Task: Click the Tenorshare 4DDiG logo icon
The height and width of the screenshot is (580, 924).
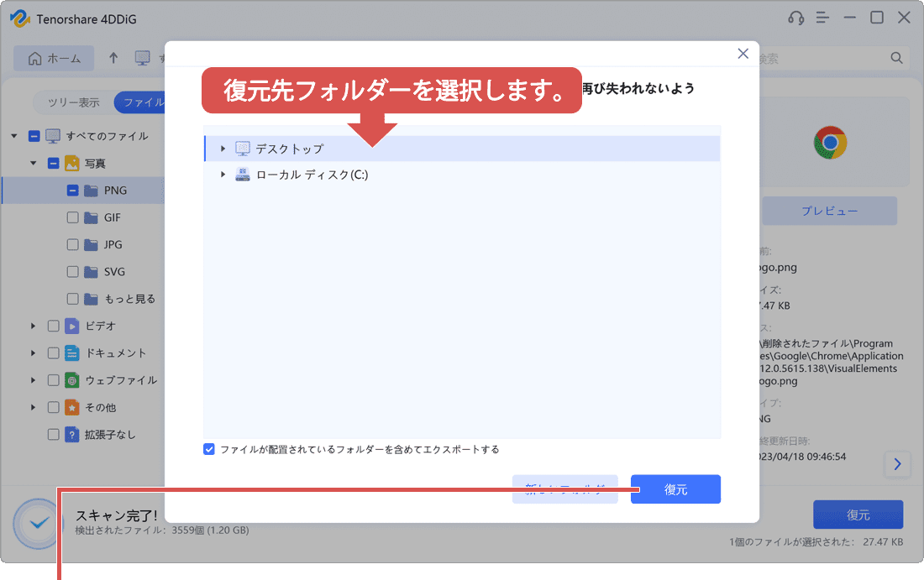Action: [x=18, y=18]
